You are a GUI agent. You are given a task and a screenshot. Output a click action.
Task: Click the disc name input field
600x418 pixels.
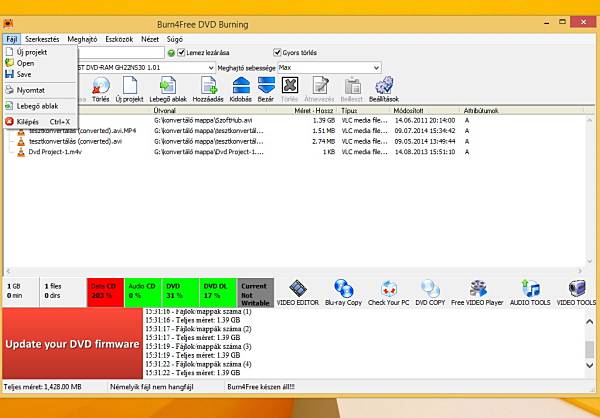coord(121,52)
